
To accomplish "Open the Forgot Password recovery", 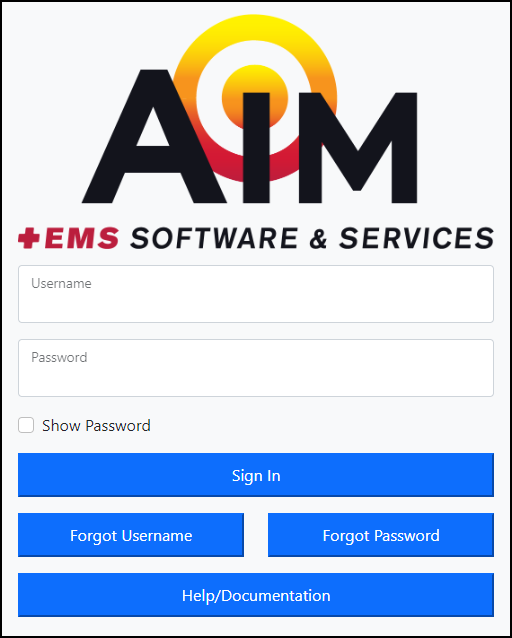I will tap(381, 535).
